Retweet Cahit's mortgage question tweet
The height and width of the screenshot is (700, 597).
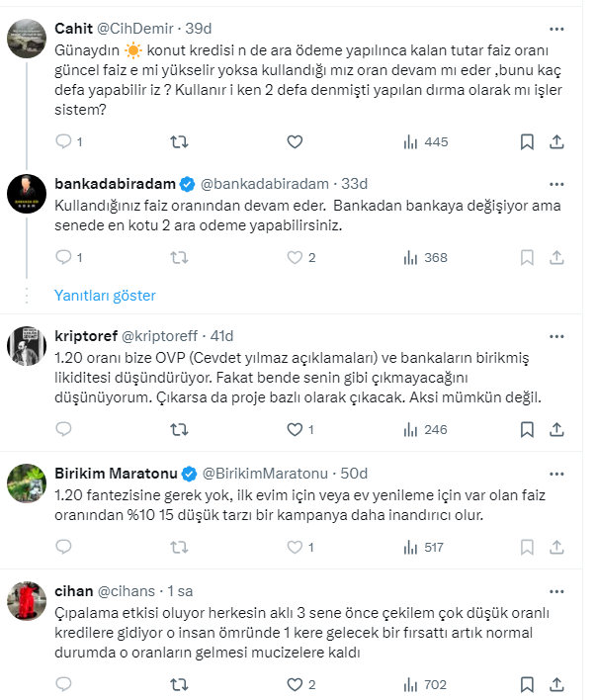pyautogui.click(x=179, y=142)
